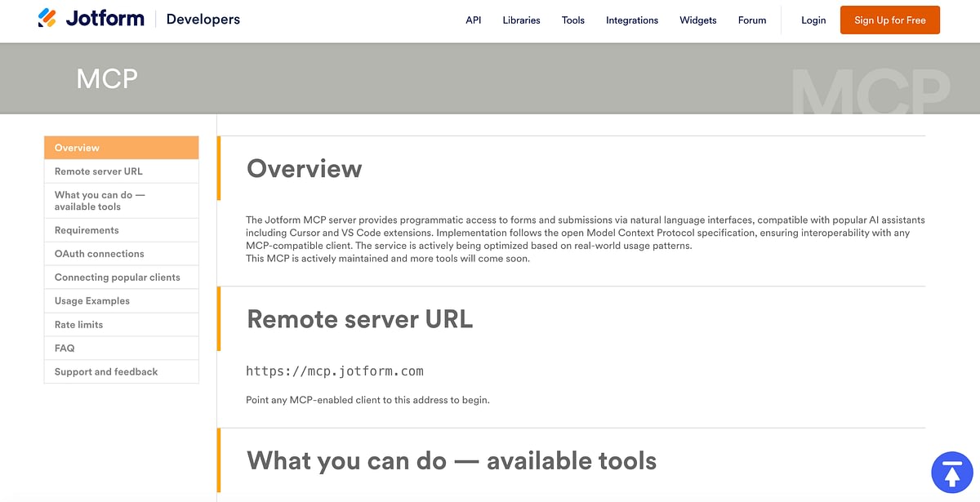Select Overview in the sidebar
980x502 pixels.
[x=122, y=148]
